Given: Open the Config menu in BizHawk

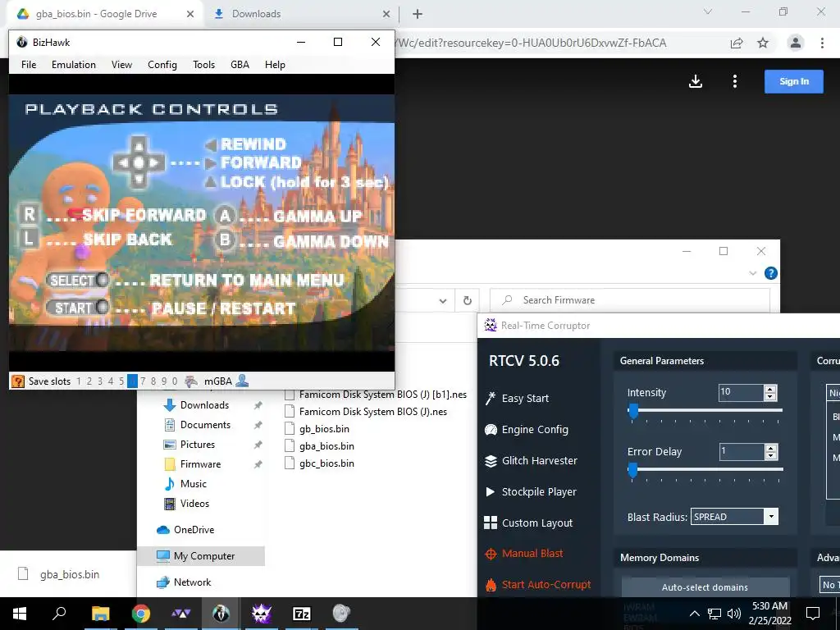Looking at the screenshot, I should pos(162,65).
